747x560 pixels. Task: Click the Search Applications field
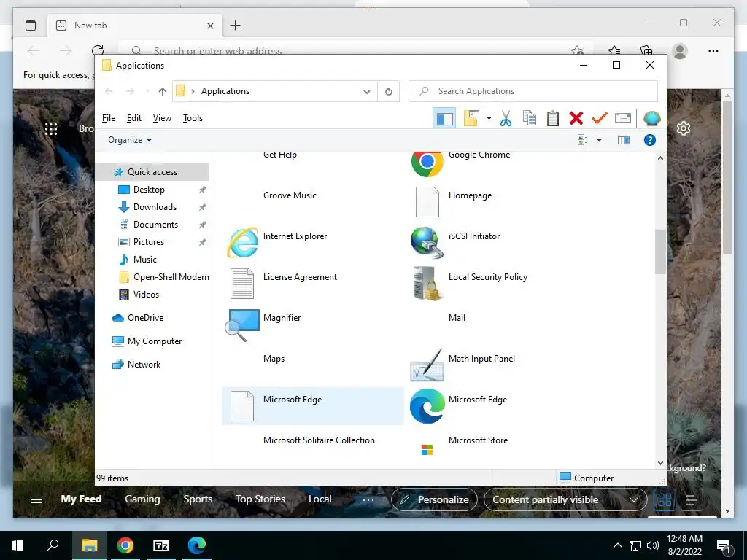click(533, 91)
